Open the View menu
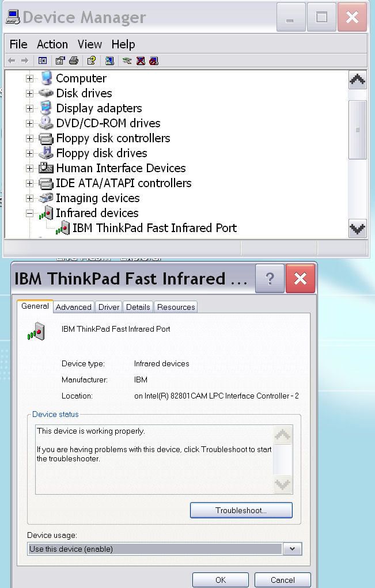This screenshot has width=375, height=588. click(89, 44)
